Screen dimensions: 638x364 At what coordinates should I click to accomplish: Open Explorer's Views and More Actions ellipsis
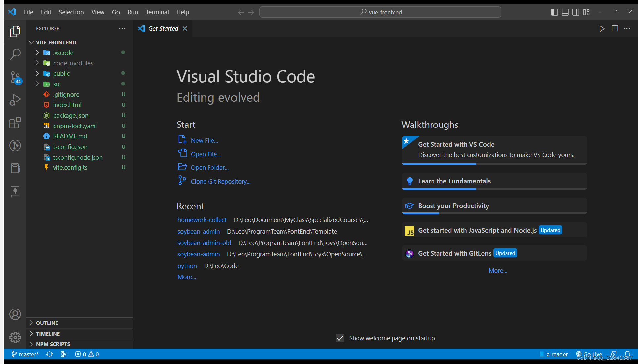tap(122, 29)
